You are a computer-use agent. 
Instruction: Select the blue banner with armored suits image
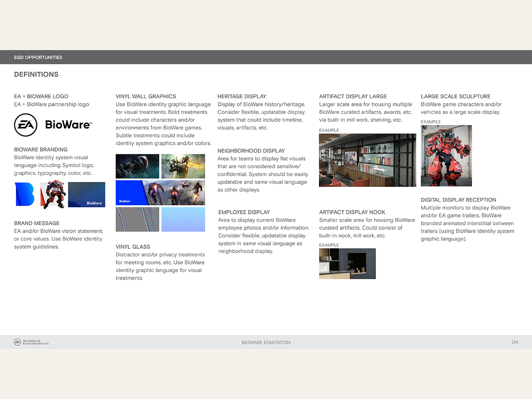click(x=161, y=193)
